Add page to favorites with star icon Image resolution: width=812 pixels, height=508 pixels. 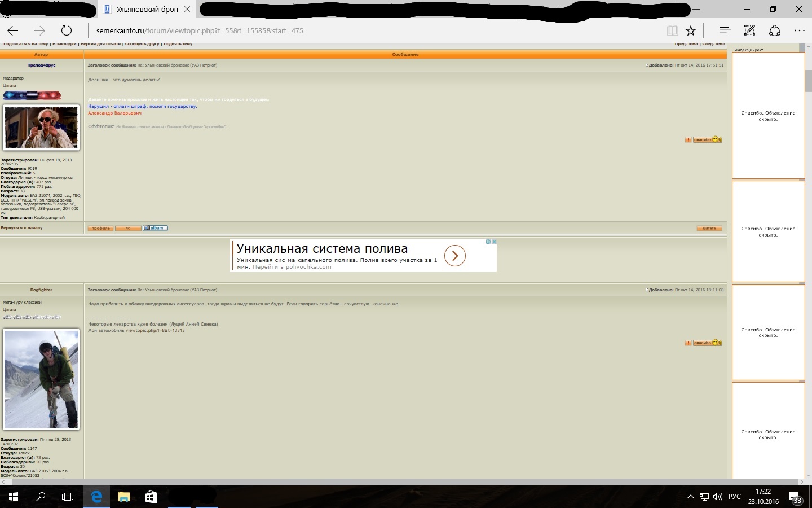click(x=691, y=30)
